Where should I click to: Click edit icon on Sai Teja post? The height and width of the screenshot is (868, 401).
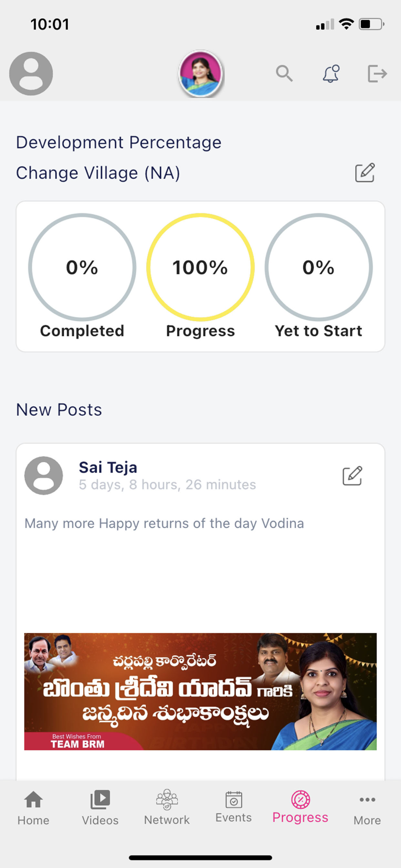[352, 476]
